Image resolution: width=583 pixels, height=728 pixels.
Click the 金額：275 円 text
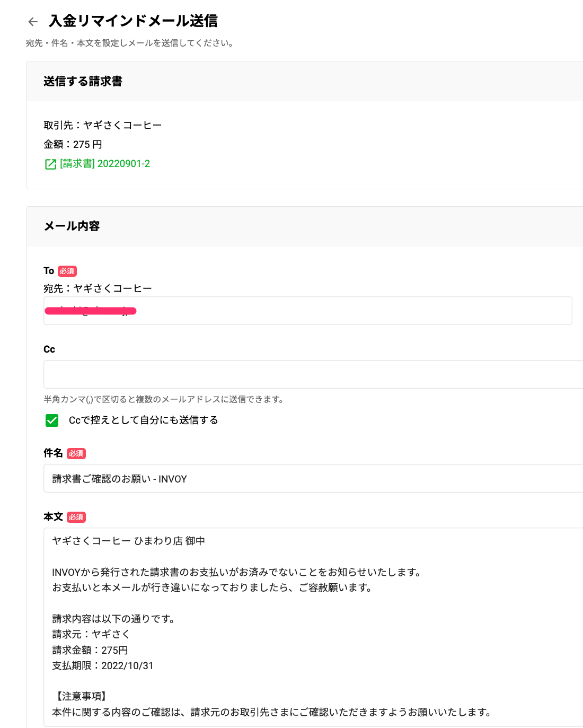[x=73, y=144]
